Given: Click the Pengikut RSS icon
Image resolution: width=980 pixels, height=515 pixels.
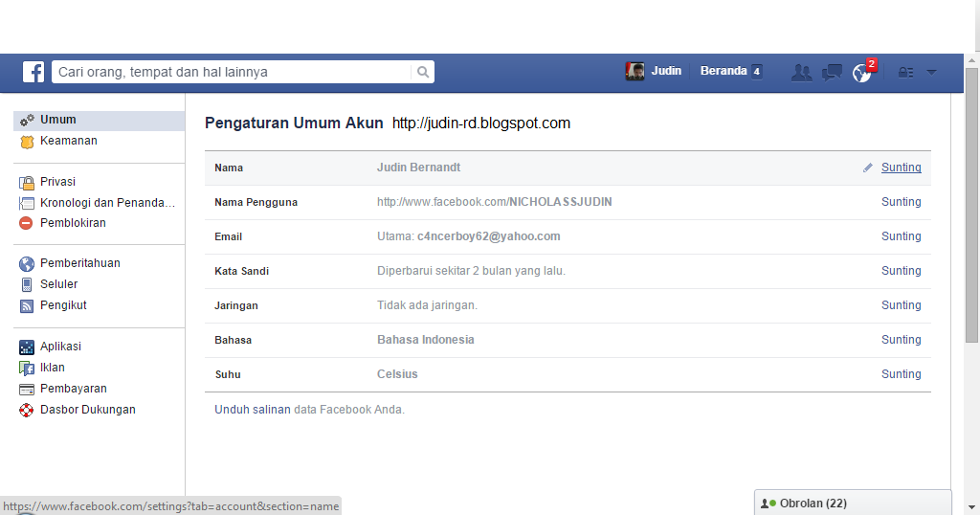Looking at the screenshot, I should pyautogui.click(x=26, y=305).
